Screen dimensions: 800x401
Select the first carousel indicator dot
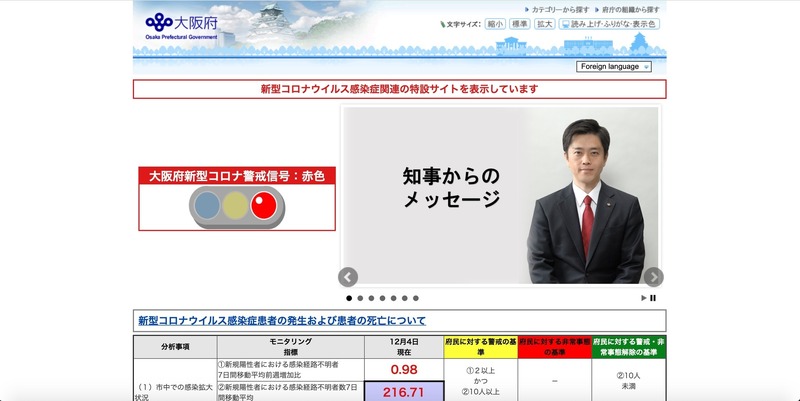349,298
